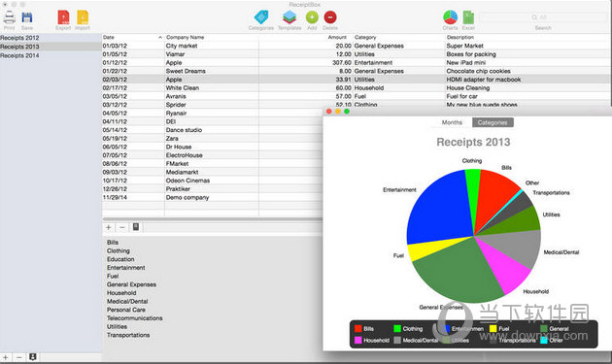
Task: Select the White Clean receipt row
Action: [x=357, y=87]
